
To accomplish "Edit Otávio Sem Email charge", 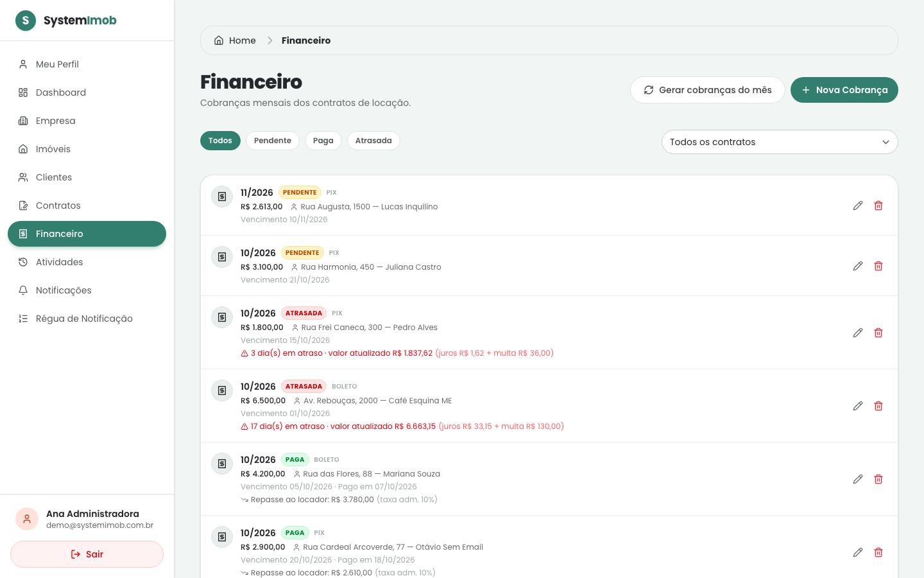I will 858,552.
